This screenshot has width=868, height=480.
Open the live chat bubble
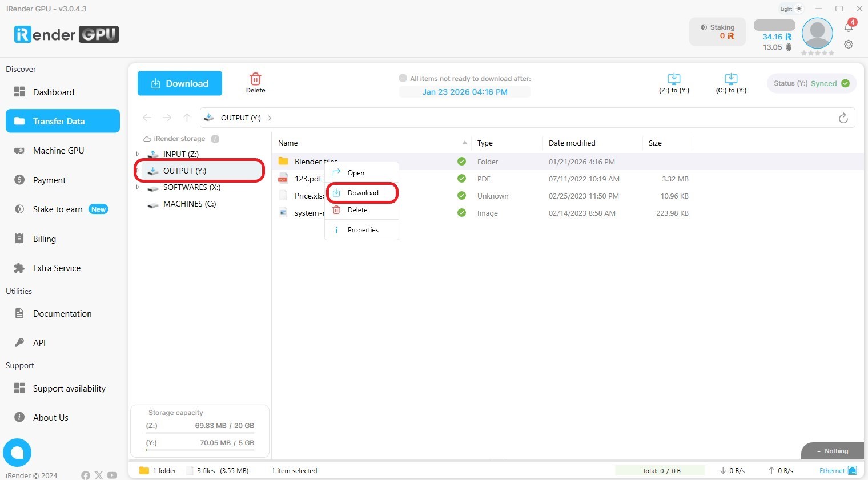(17, 453)
